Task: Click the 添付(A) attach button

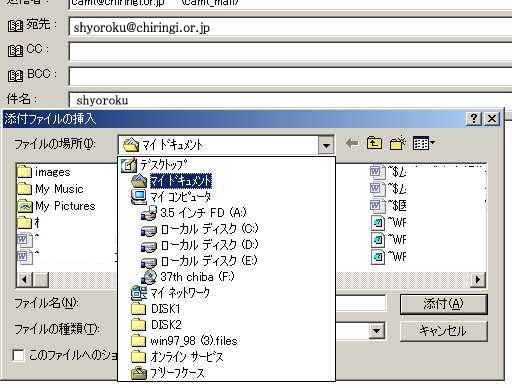Action: pyautogui.click(x=444, y=304)
